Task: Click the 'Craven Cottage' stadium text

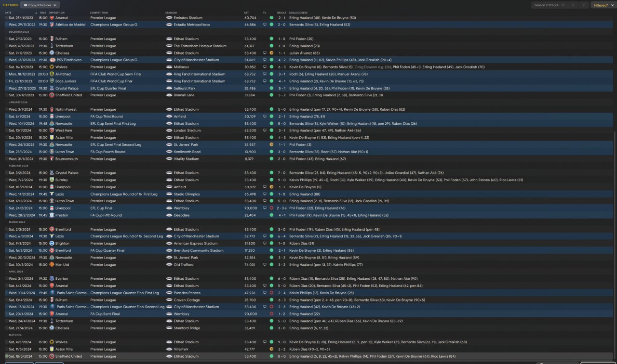Action: click(187, 300)
